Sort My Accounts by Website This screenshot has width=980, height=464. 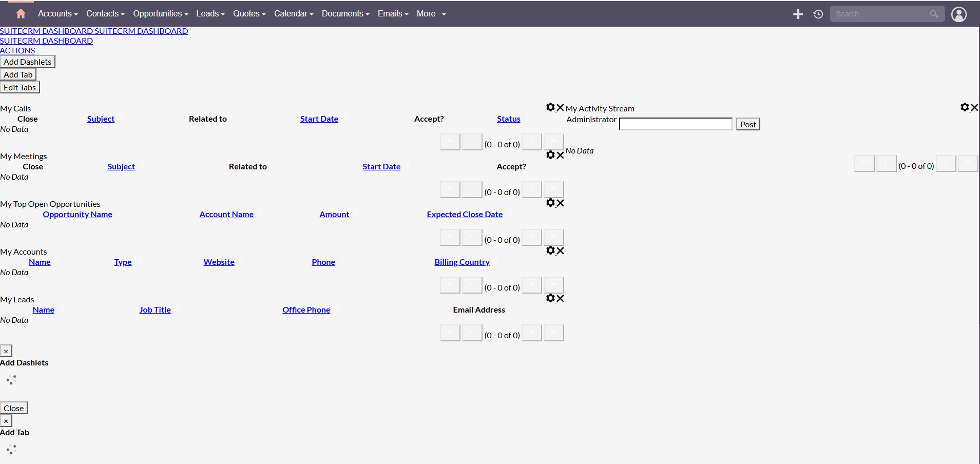(219, 262)
